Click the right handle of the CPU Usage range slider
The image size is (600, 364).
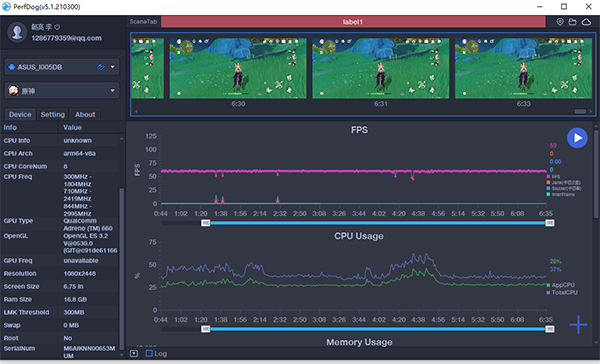pyautogui.click(x=550, y=329)
